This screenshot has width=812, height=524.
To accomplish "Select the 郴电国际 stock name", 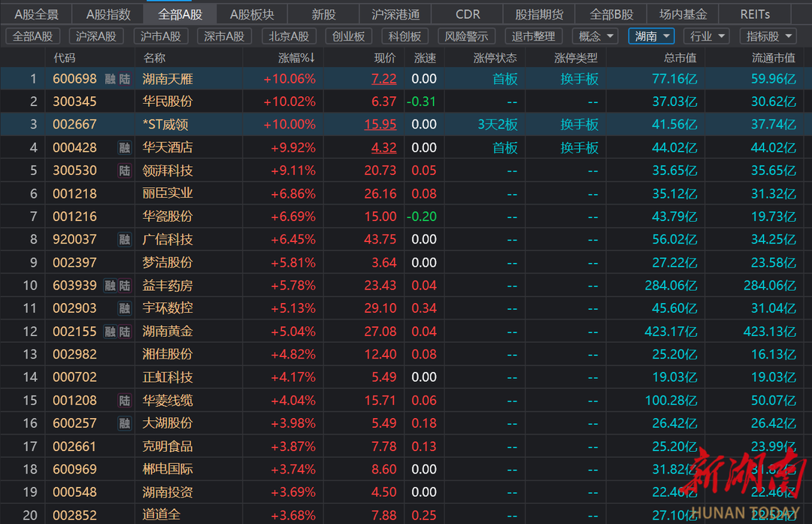I will [168, 469].
